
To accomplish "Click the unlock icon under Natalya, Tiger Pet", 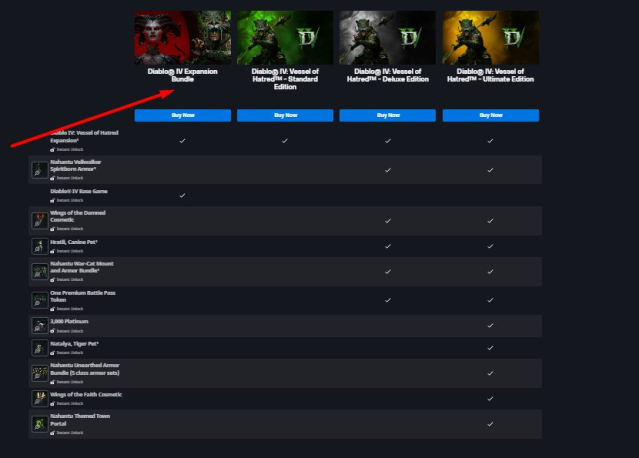I will pyautogui.click(x=53, y=353).
